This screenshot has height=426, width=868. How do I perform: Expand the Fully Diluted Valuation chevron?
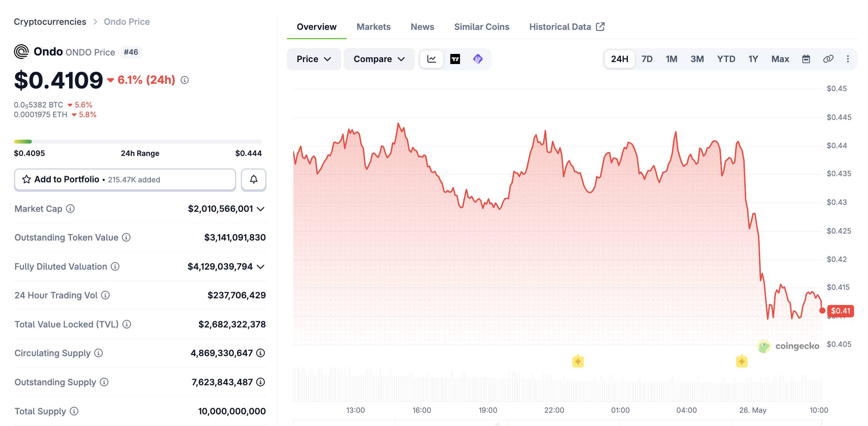(x=261, y=267)
